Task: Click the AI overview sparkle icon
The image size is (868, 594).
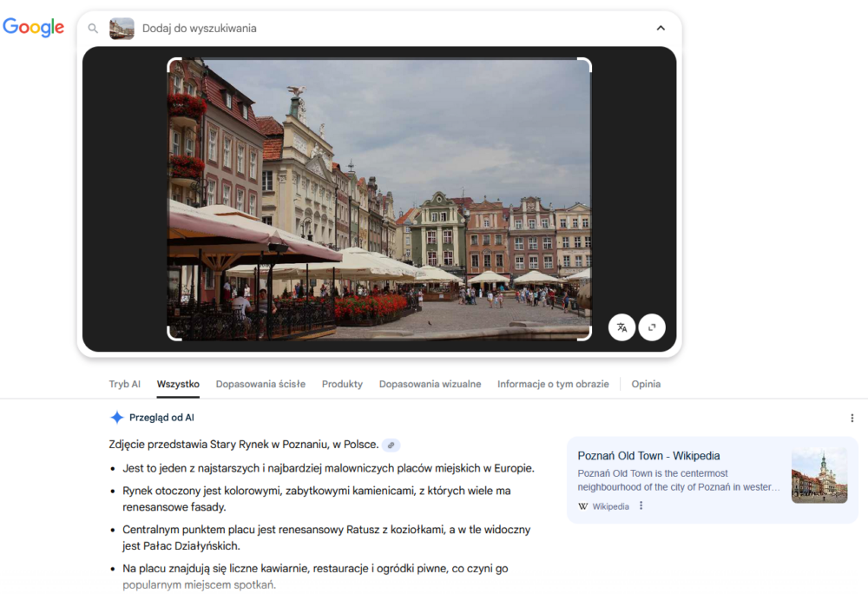Action: tap(117, 418)
